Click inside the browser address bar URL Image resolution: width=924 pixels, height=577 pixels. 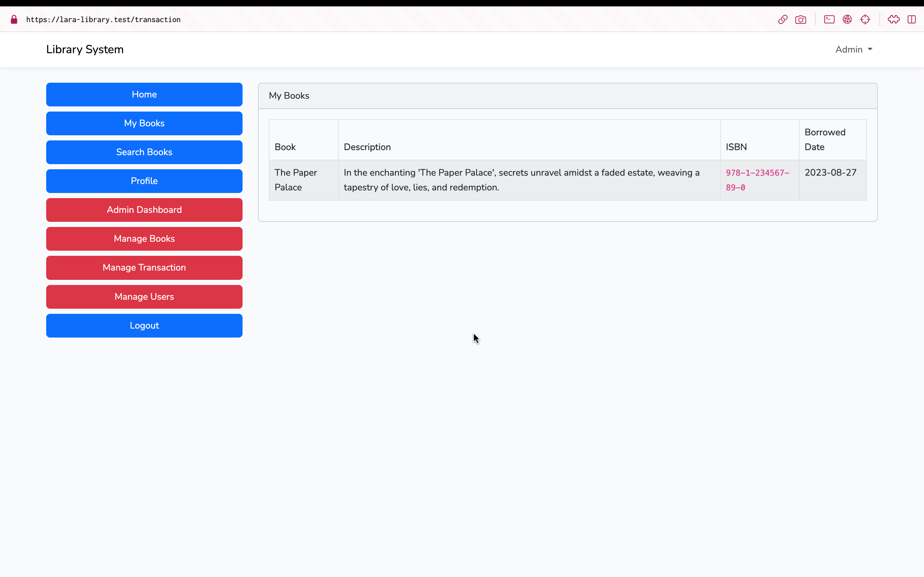click(x=104, y=19)
